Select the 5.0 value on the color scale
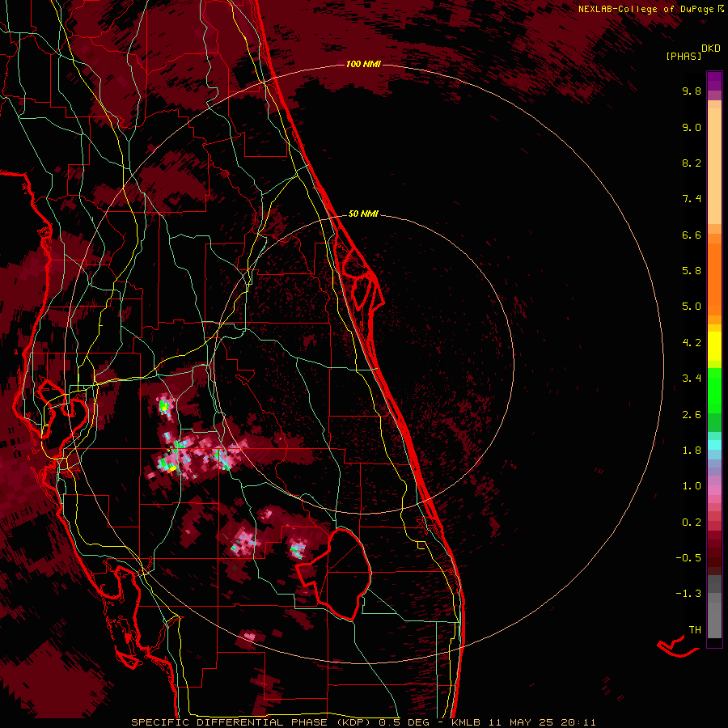 692,307
